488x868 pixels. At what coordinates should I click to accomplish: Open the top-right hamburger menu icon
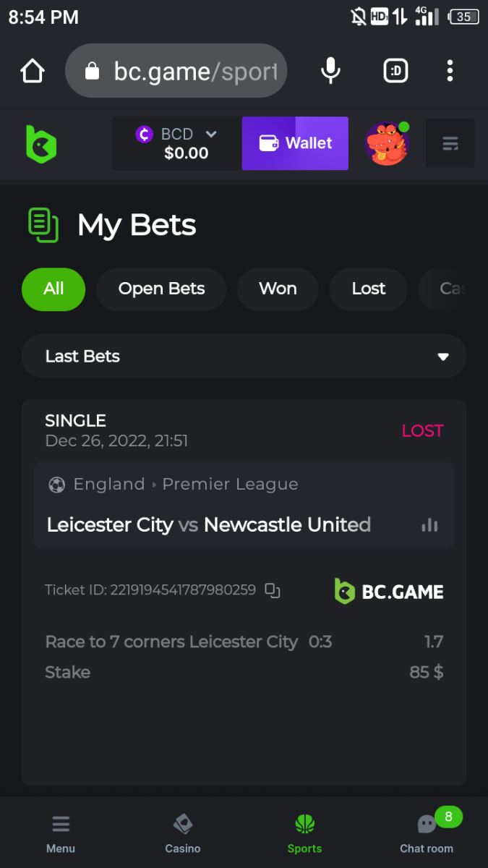point(450,143)
